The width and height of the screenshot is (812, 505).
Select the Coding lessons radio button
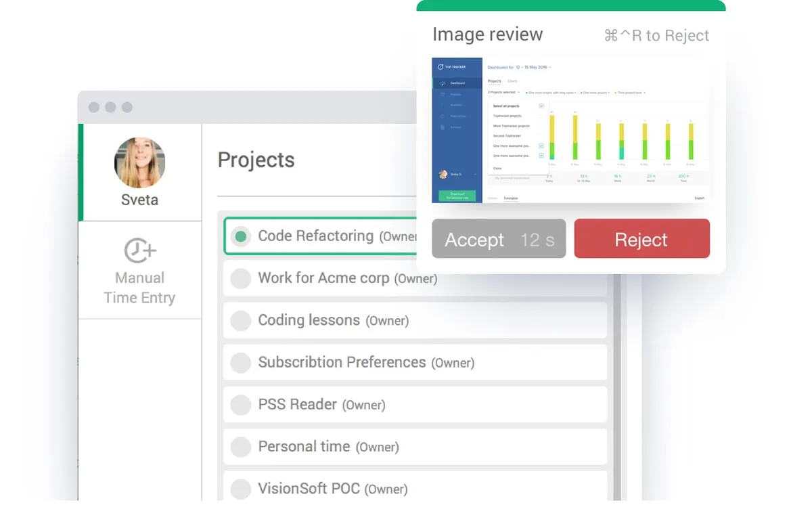pyautogui.click(x=240, y=320)
